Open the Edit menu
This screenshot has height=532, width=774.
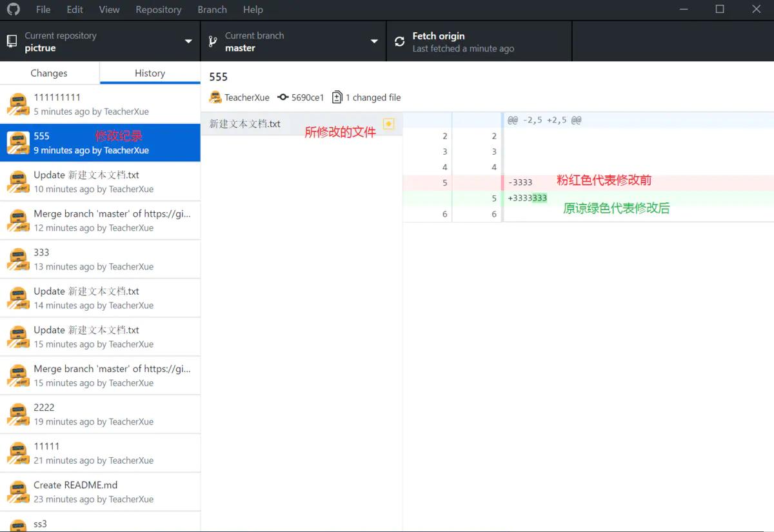75,10
